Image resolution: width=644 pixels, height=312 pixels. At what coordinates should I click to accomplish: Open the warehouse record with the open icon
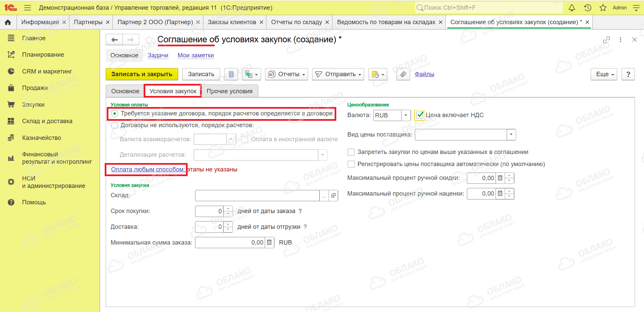click(333, 196)
